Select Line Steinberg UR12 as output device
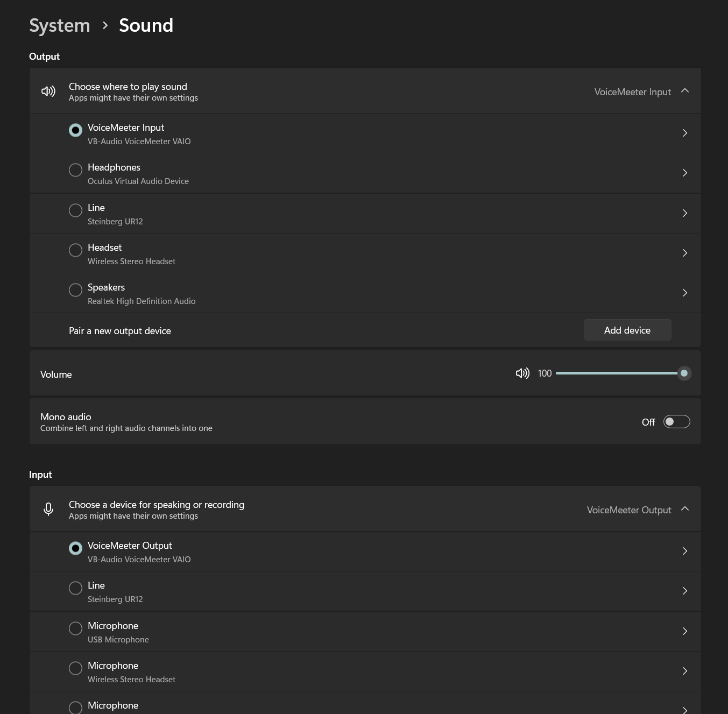This screenshot has width=728, height=714. point(75,210)
